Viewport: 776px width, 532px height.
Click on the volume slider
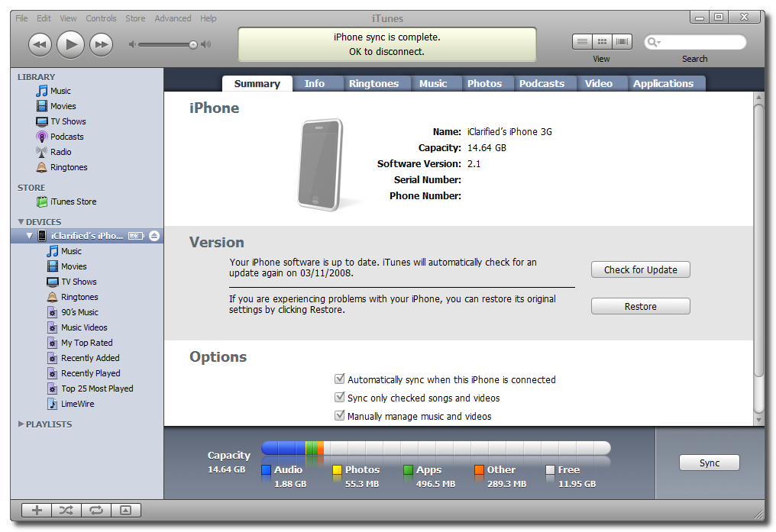pos(164,45)
